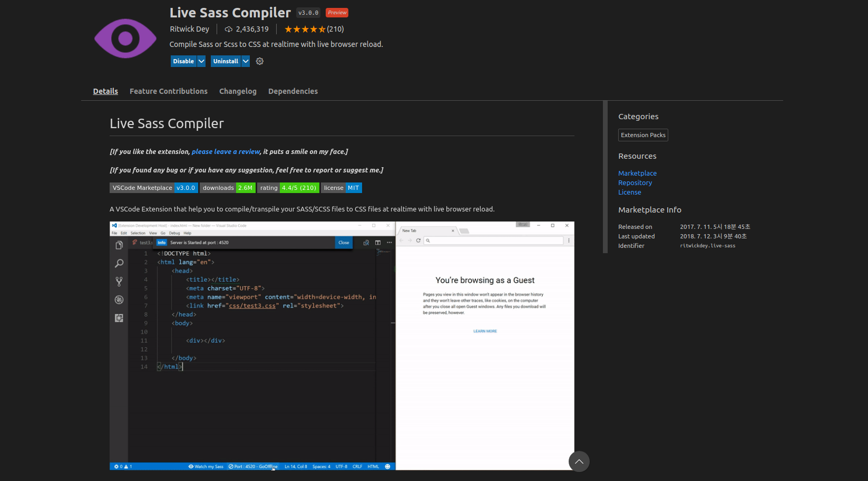This screenshot has width=868, height=481.
Task: Click the scroll-to-top arrow button
Action: (579, 461)
